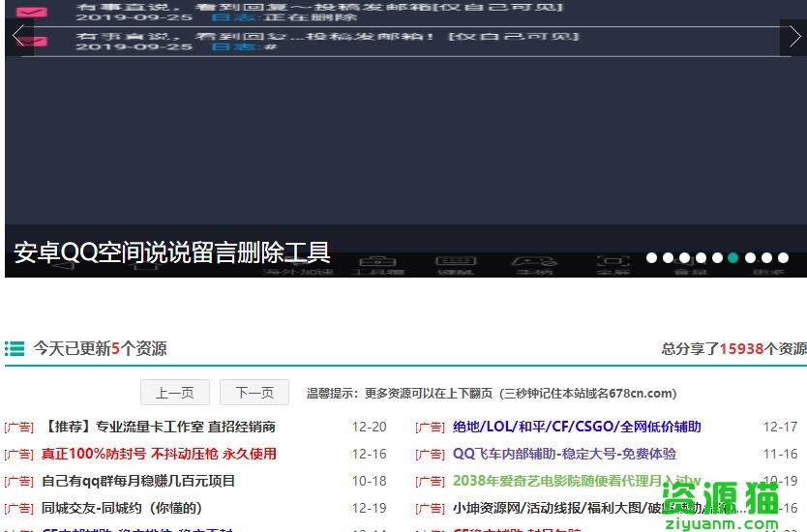Click 今天已更新5个资源 heading
807x532 pixels.
pos(101,348)
